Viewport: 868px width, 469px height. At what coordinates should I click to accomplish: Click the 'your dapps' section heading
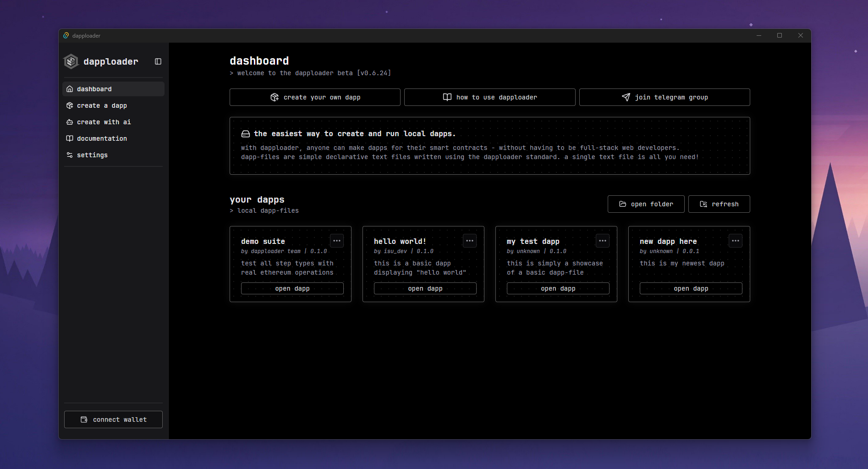(257, 199)
